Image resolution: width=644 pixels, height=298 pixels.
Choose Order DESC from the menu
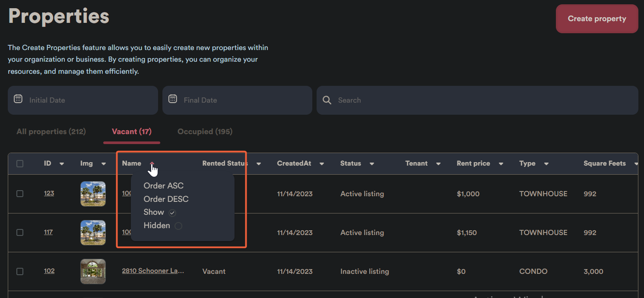(x=166, y=199)
